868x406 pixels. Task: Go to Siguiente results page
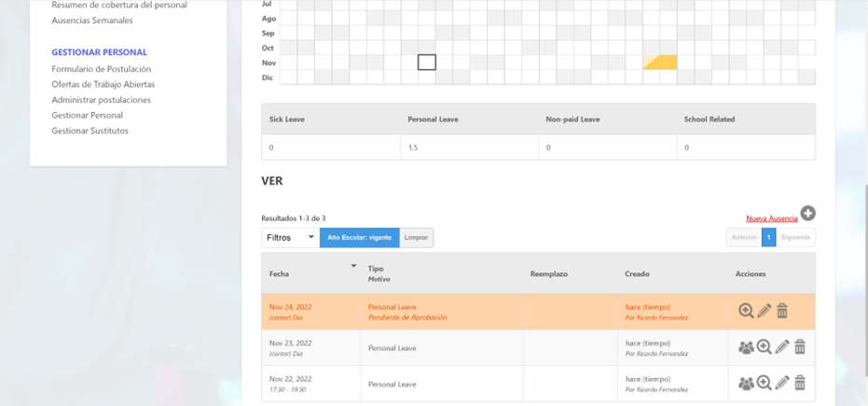pyautogui.click(x=795, y=238)
